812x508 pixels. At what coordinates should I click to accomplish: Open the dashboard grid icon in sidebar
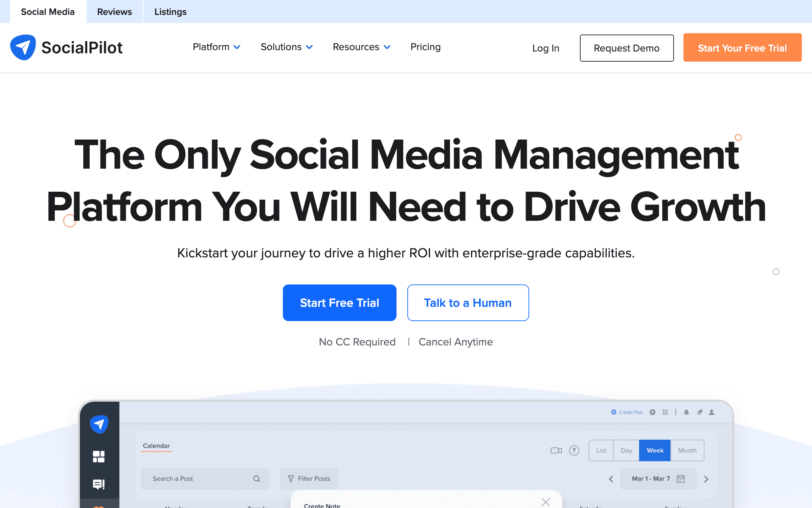tap(99, 457)
